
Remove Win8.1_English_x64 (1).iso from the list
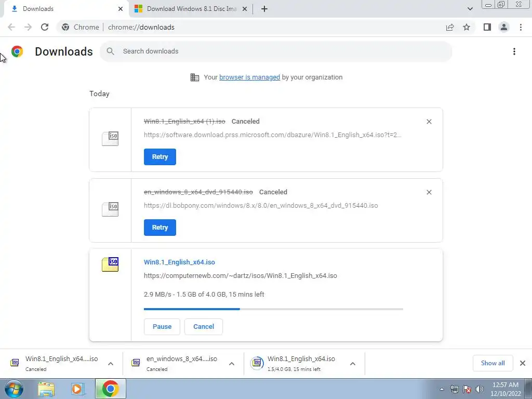coord(429,122)
